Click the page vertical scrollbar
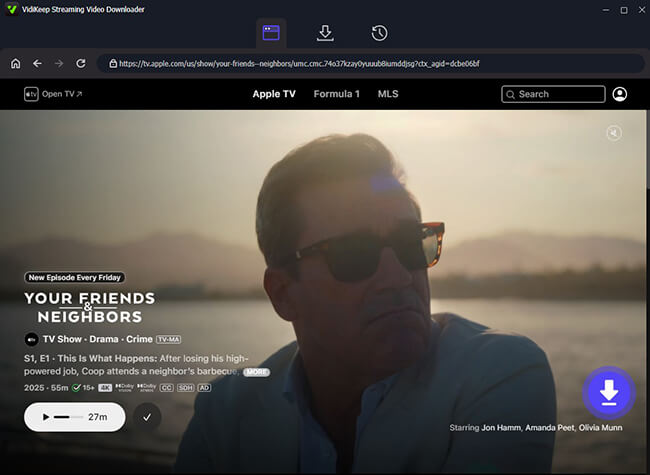Viewport: 650px width, 475px height. coord(648,149)
